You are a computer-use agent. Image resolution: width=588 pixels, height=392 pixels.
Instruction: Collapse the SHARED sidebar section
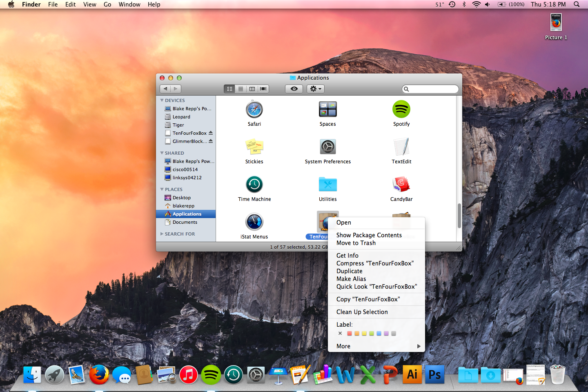tap(162, 153)
